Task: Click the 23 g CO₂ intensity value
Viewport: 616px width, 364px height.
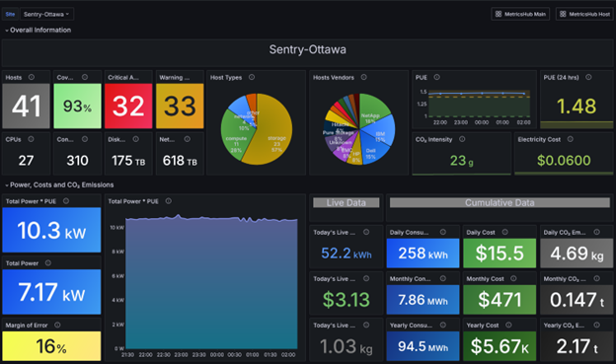Action: click(462, 160)
